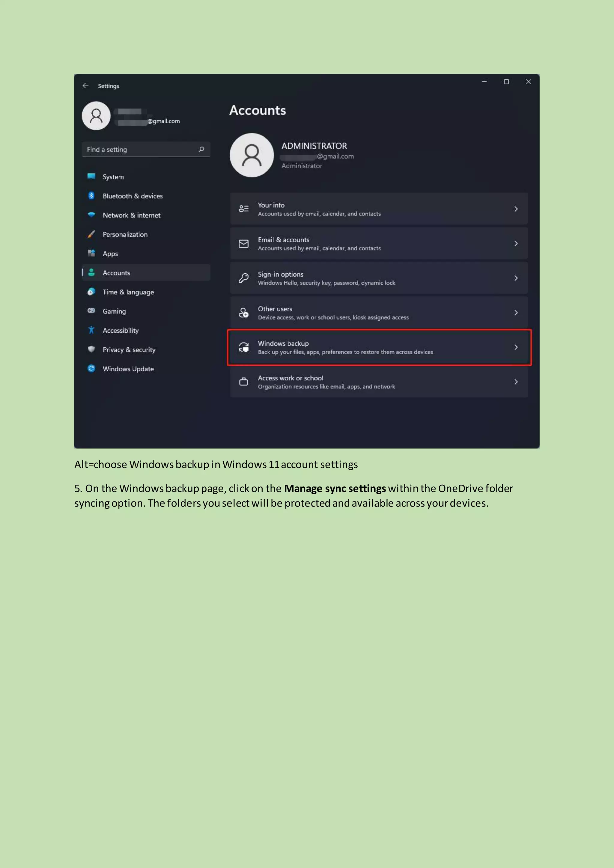Open System in the sidebar
Image resolution: width=614 pixels, height=868 pixels.
[113, 177]
